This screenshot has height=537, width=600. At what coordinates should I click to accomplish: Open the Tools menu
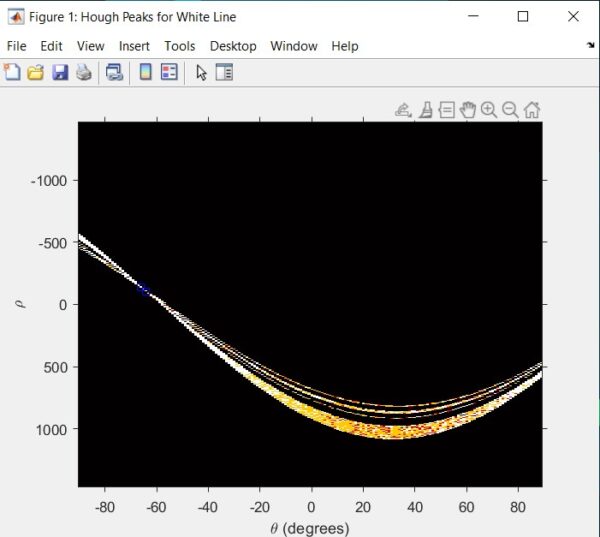pyautogui.click(x=180, y=46)
